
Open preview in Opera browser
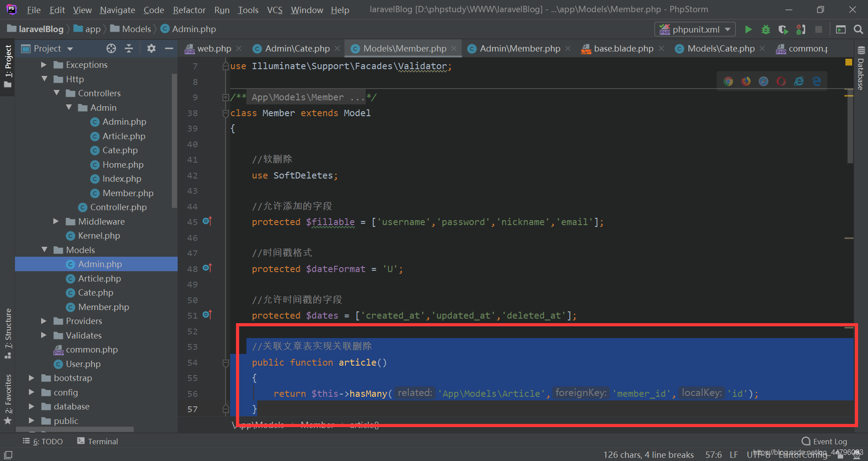click(781, 81)
